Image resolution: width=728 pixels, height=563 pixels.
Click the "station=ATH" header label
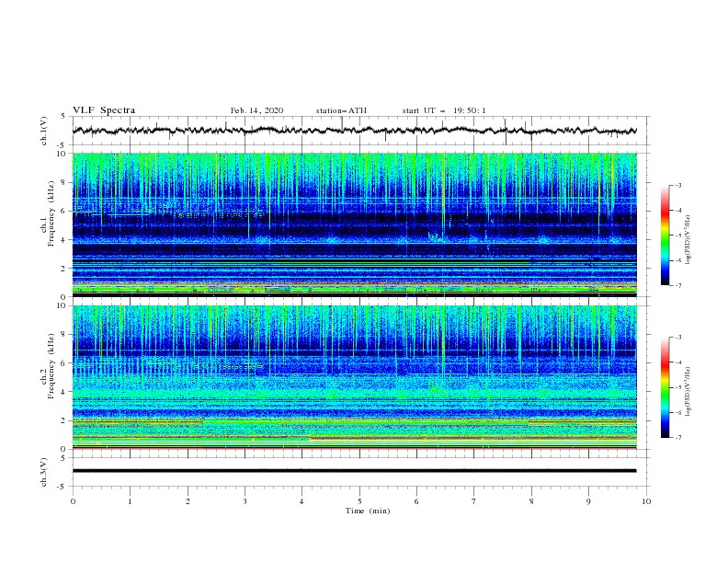[x=341, y=110]
